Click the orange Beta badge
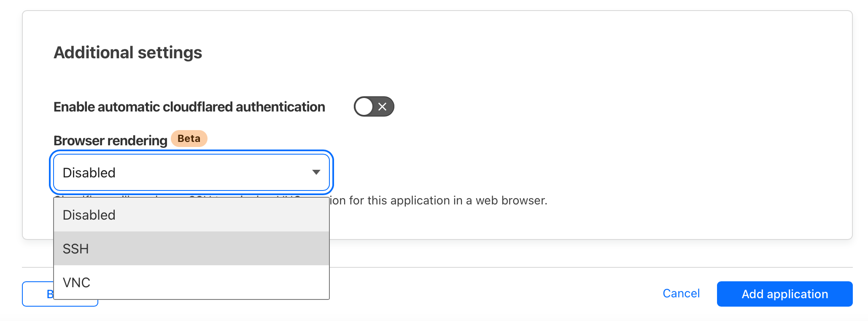 pyautogui.click(x=189, y=139)
